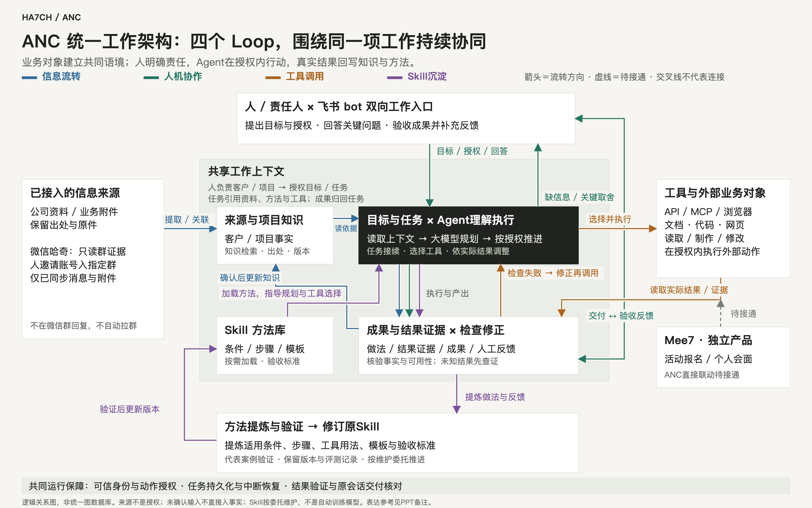812x508 pixels.
Task: Click the box title '来源与项目知识'
Action: [264, 220]
